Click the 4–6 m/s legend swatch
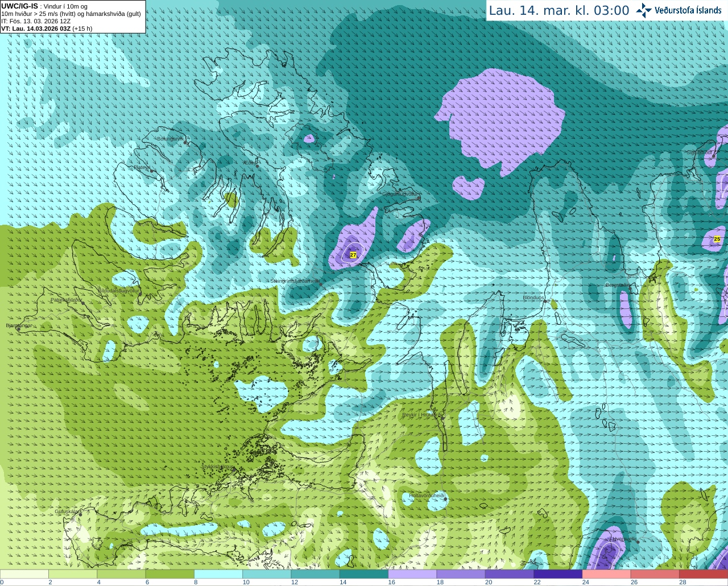Screen dimensions: 728x586 click(x=121, y=574)
